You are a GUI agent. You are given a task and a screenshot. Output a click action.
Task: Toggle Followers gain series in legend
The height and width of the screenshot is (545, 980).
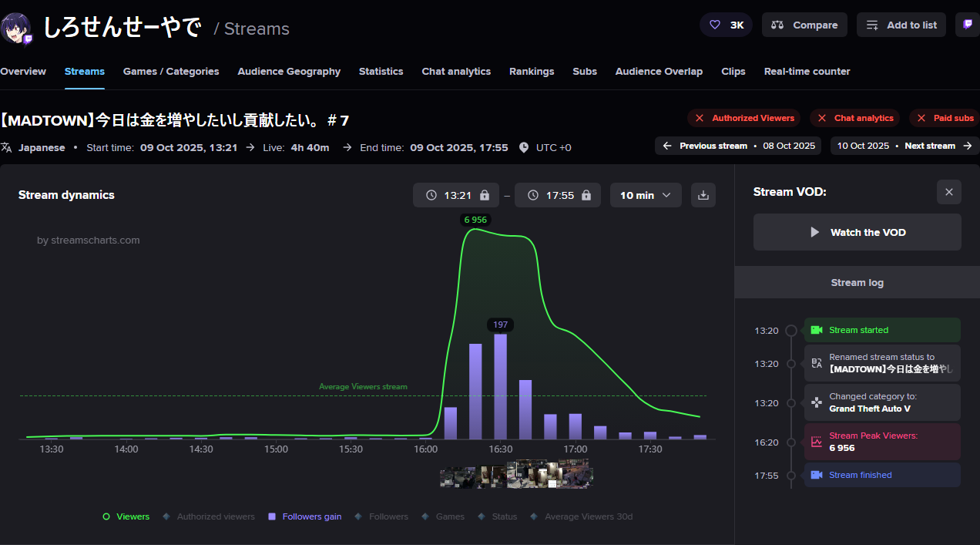click(x=304, y=516)
